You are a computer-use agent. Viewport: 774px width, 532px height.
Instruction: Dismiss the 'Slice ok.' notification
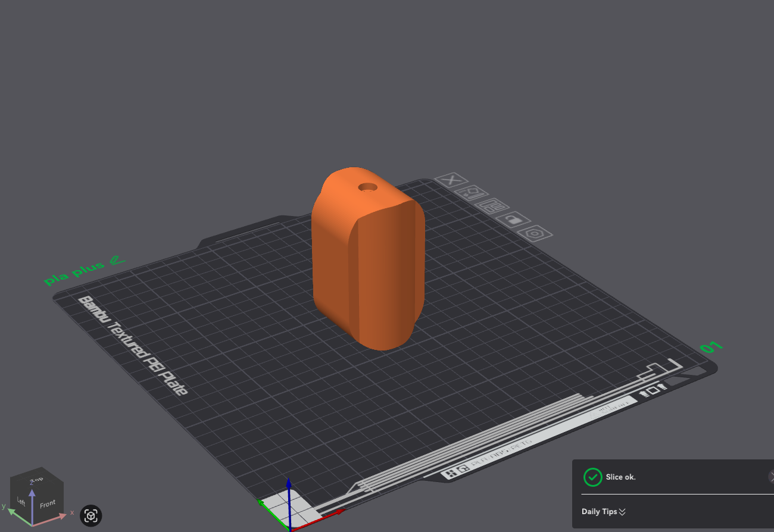coord(772,477)
